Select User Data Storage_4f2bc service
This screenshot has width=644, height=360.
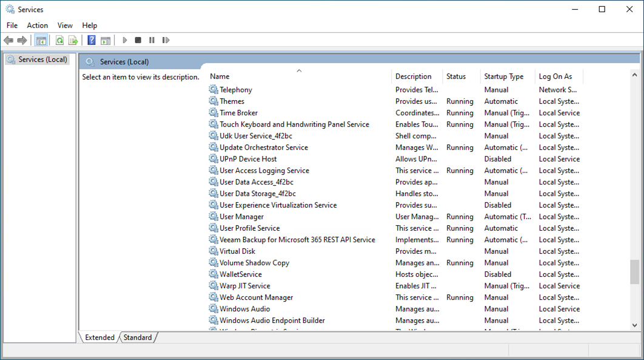[258, 193]
